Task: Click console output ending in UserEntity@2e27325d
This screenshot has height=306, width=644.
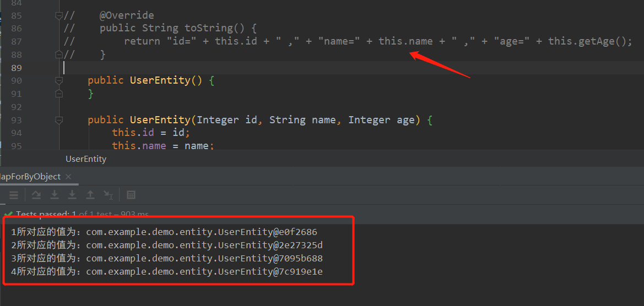Action: click(x=167, y=245)
